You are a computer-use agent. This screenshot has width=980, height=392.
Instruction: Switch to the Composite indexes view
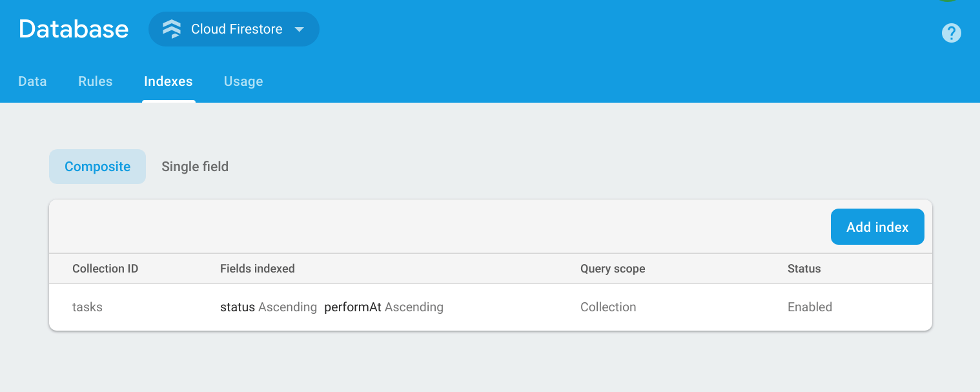tap(97, 166)
